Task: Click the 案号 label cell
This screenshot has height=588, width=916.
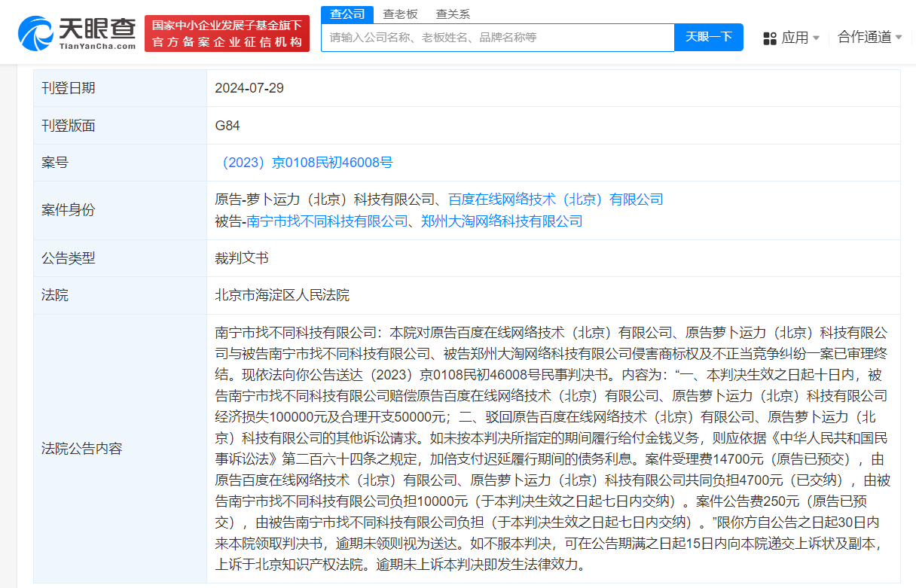Action: pos(121,163)
